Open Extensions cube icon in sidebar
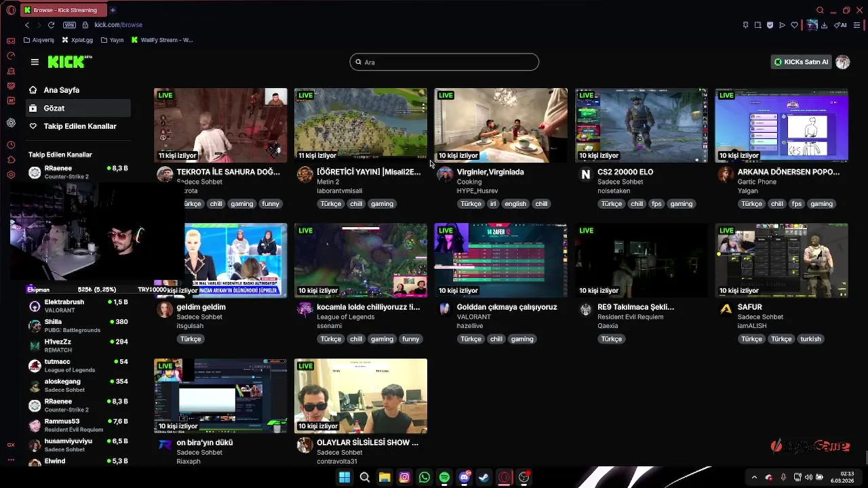Screen dimensions: 868x488 (x=11, y=160)
